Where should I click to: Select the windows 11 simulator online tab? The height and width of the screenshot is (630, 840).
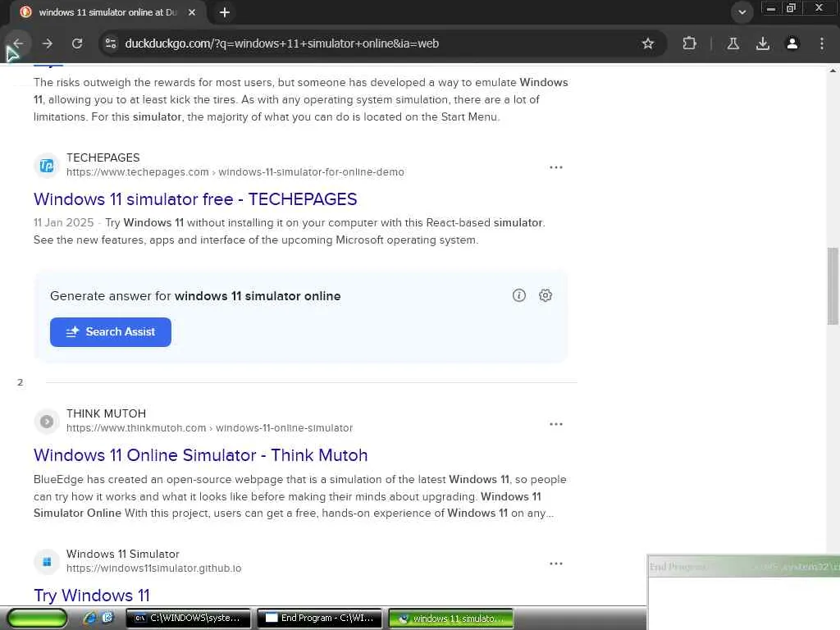tap(107, 12)
